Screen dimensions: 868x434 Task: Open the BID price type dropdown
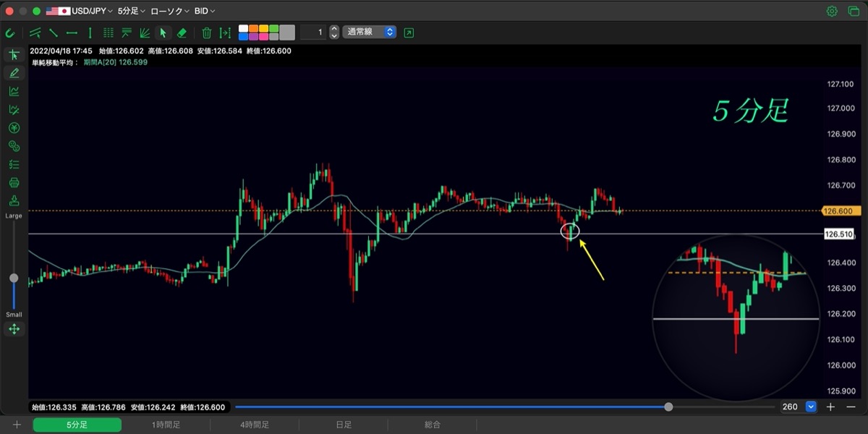(205, 11)
